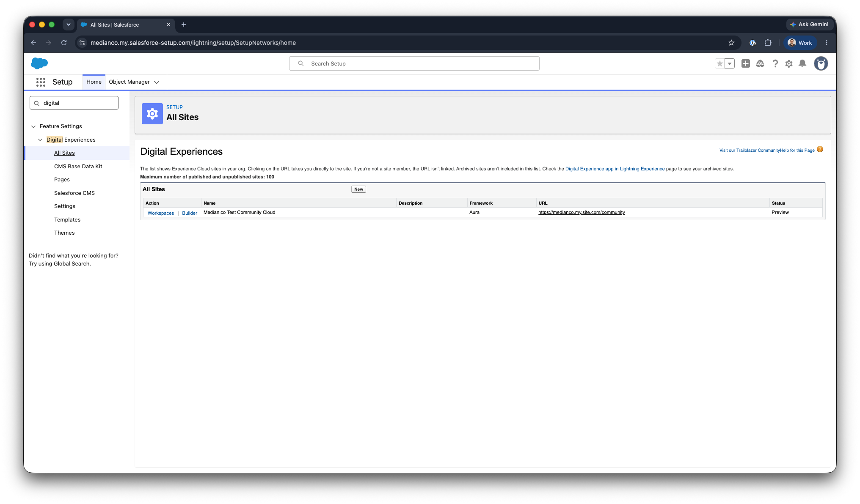Open Builder for the community site
This screenshot has width=860, height=504.
coord(190,213)
